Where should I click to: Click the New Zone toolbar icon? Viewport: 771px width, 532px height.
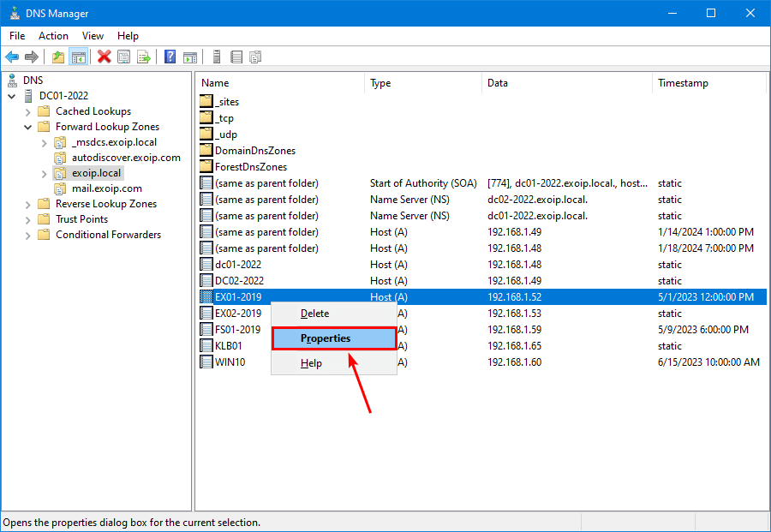coord(255,57)
